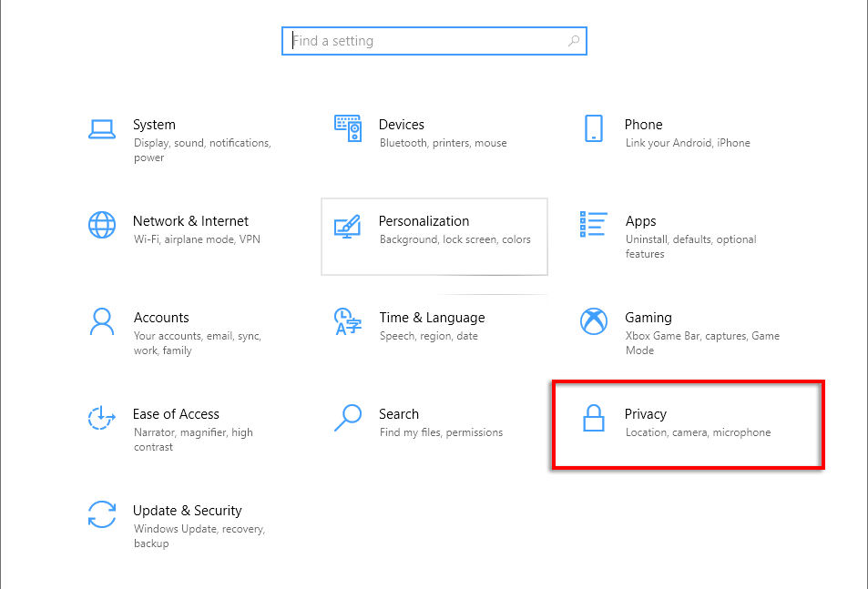
Task: Click the Accounts person icon
Action: click(102, 322)
